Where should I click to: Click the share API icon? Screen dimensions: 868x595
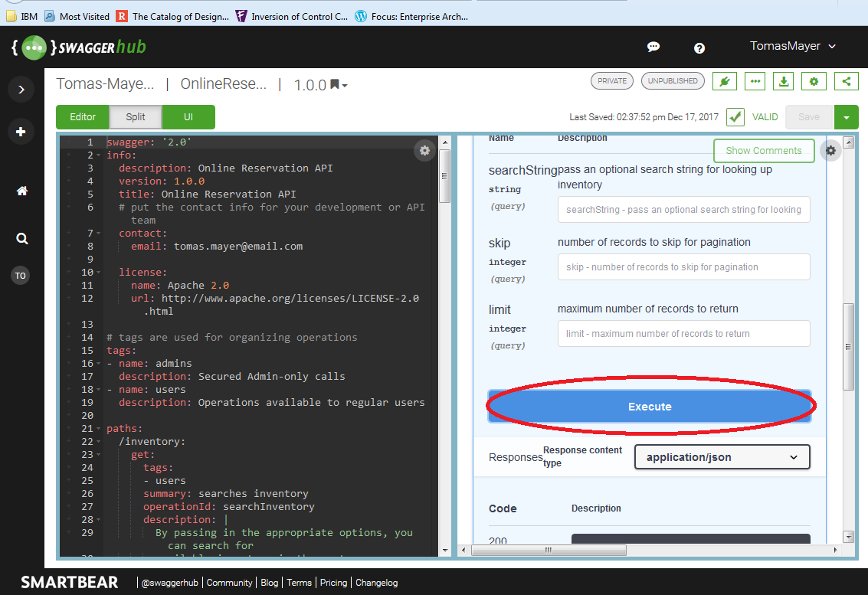pos(846,81)
